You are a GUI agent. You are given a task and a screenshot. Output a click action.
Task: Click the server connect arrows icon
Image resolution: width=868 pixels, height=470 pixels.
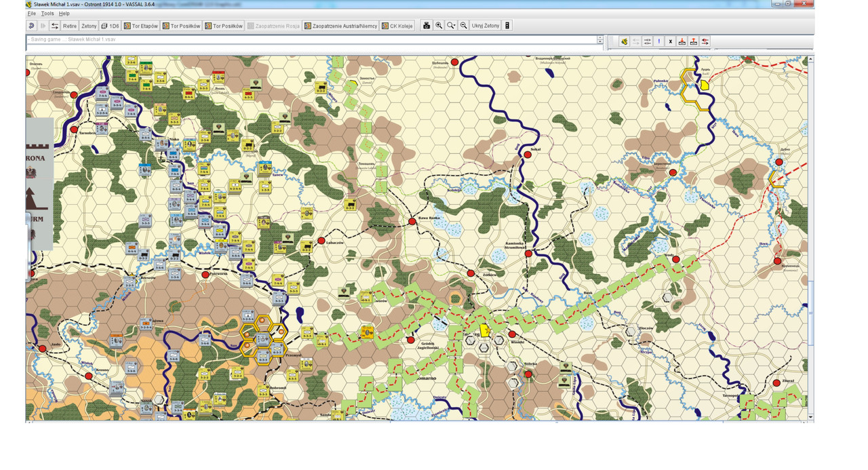pyautogui.click(x=55, y=26)
